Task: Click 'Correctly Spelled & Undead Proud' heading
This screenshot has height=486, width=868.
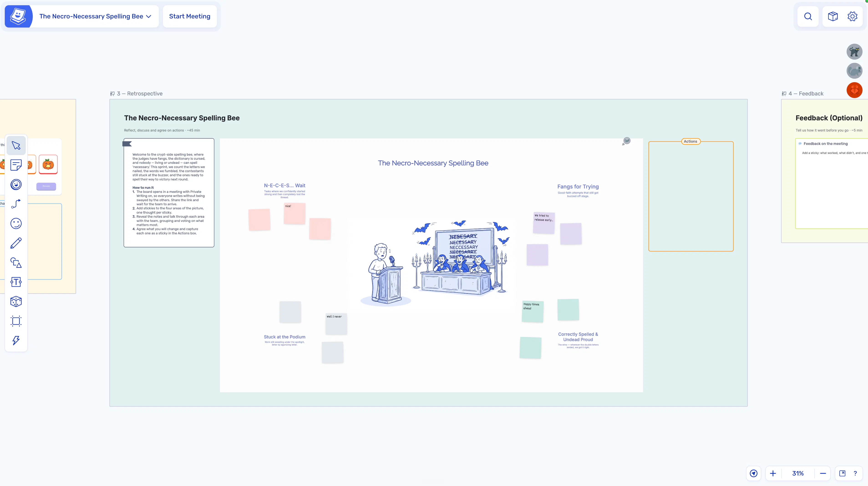Action: point(578,337)
